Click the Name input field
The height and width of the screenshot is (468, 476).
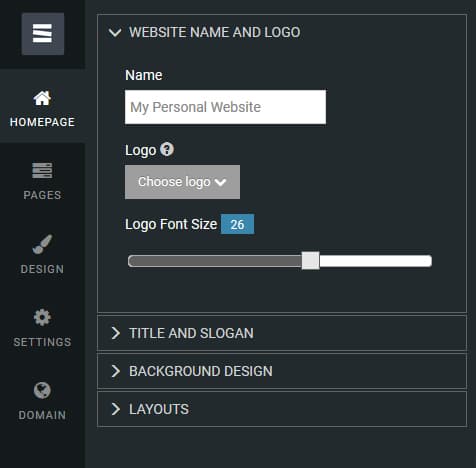pos(225,107)
